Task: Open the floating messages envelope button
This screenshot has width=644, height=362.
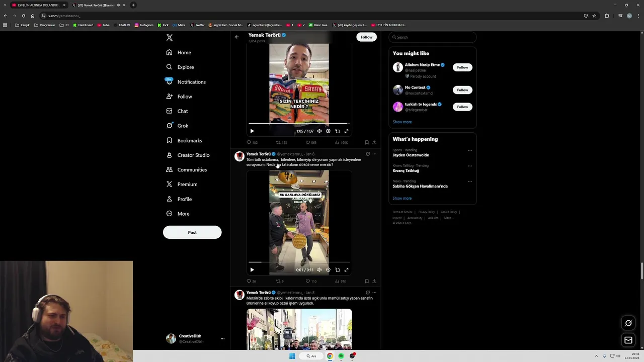Action: (628, 340)
